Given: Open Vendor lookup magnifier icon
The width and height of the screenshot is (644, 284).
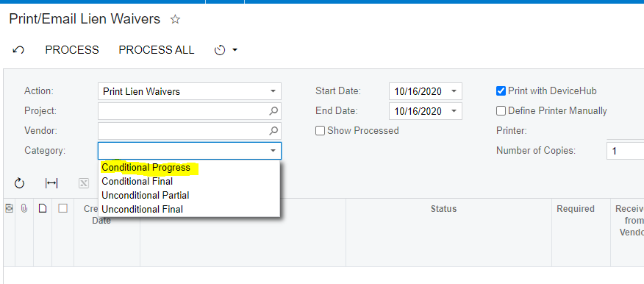Looking at the screenshot, I should (x=273, y=131).
